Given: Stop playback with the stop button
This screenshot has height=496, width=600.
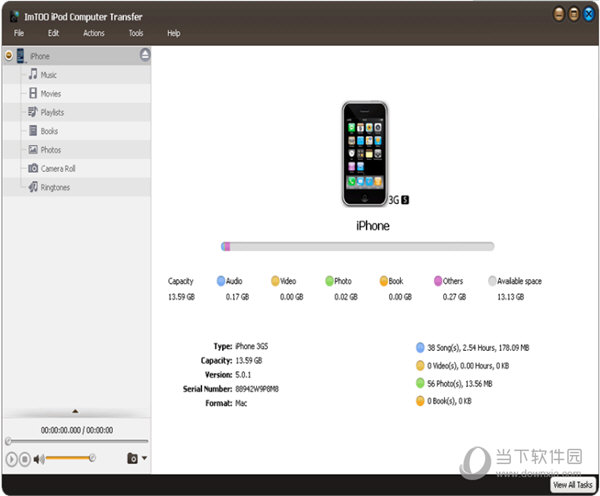Looking at the screenshot, I should point(25,458).
